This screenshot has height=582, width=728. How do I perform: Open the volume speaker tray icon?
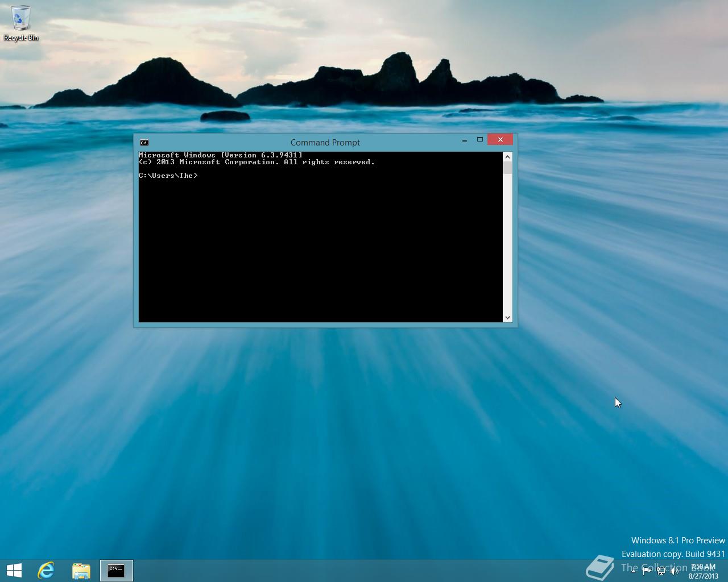[x=675, y=571]
